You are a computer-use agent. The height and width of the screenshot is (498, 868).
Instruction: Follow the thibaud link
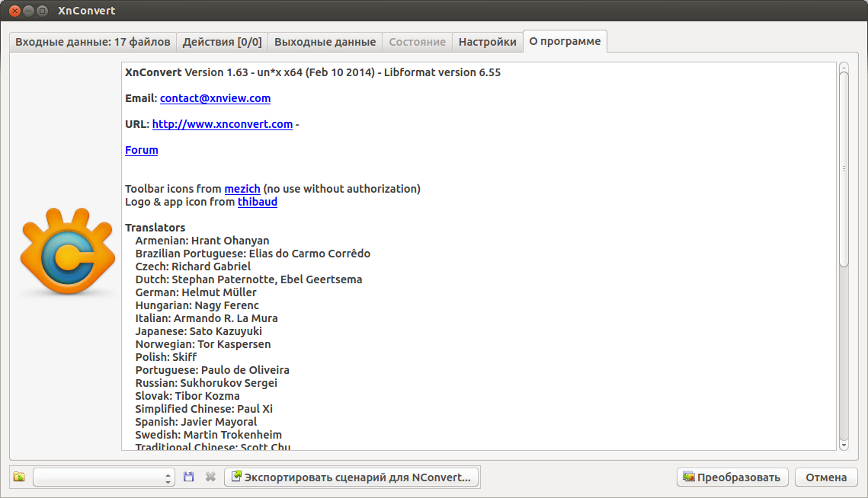coord(258,202)
